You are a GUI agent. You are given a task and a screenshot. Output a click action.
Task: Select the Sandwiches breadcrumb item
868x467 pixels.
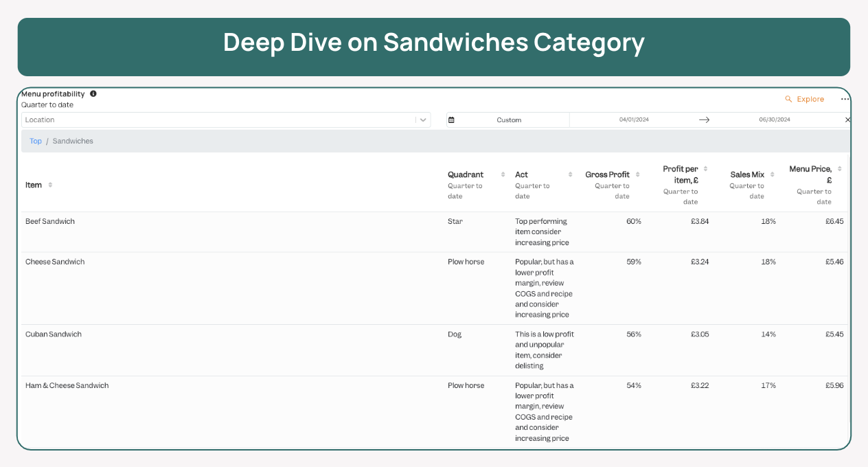pyautogui.click(x=73, y=141)
